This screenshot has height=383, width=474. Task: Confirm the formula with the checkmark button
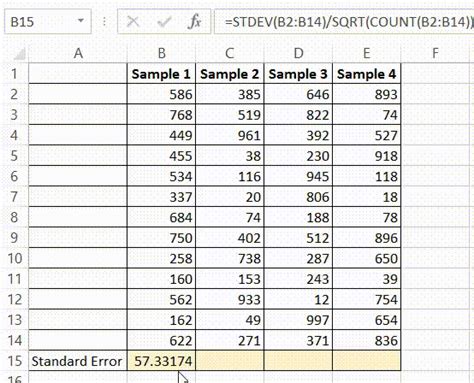164,22
